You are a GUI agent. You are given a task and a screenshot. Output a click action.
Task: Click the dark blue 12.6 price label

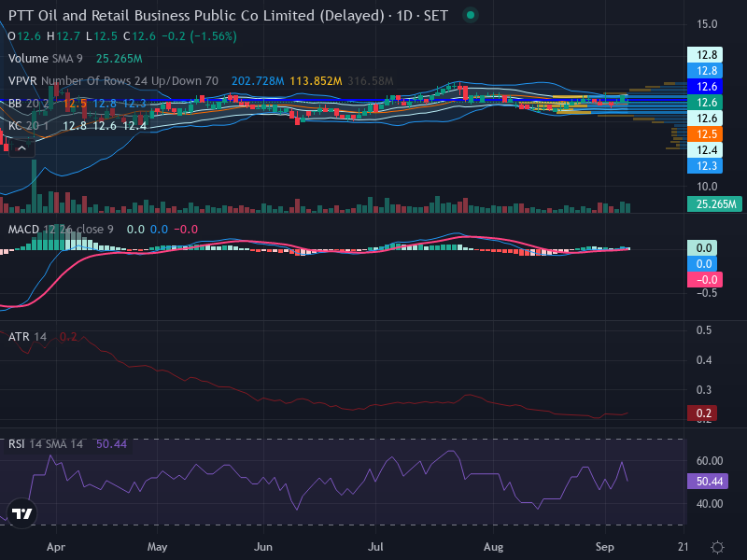coord(705,87)
